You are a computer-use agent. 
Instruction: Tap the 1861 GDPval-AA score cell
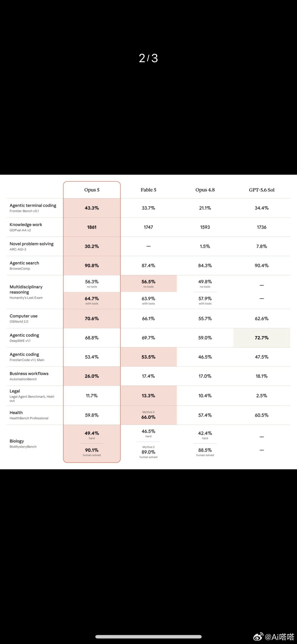(92, 227)
